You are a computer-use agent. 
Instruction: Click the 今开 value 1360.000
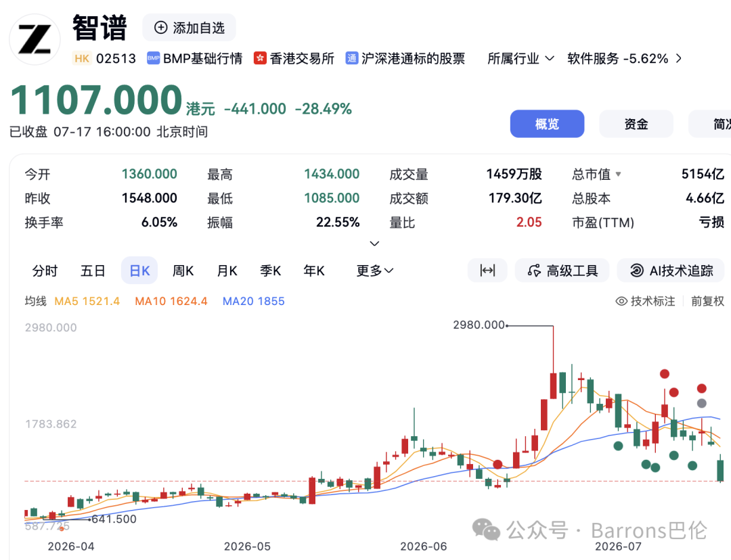[149, 174]
